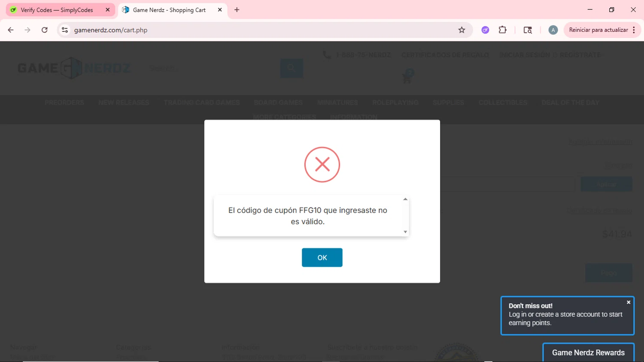The image size is (644, 362).
Task: Open Certificados de Regalo link
Action: (445, 55)
